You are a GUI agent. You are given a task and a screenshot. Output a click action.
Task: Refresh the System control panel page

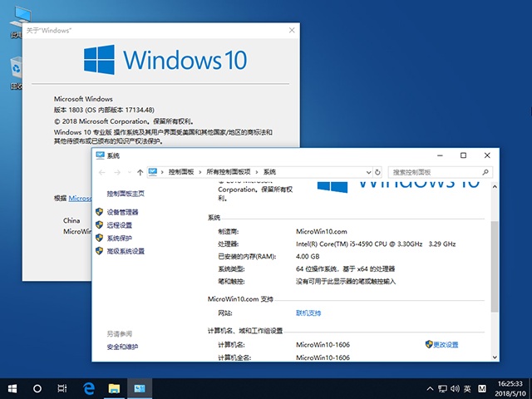point(377,172)
